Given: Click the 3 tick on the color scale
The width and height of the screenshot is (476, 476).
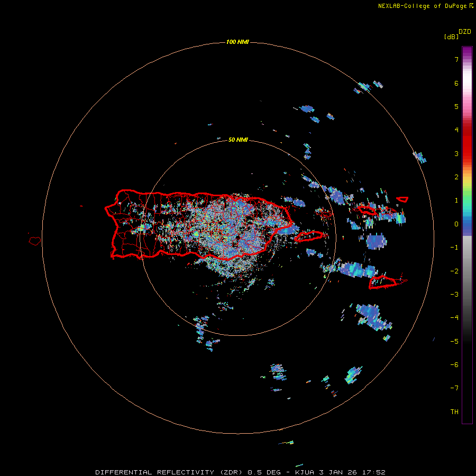Looking at the screenshot, I should point(456,153).
